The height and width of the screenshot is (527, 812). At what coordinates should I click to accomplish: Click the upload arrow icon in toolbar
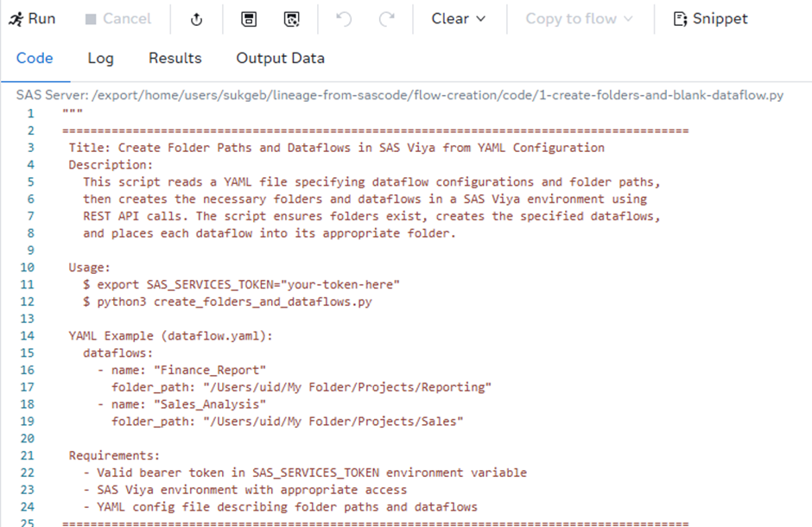coord(196,19)
